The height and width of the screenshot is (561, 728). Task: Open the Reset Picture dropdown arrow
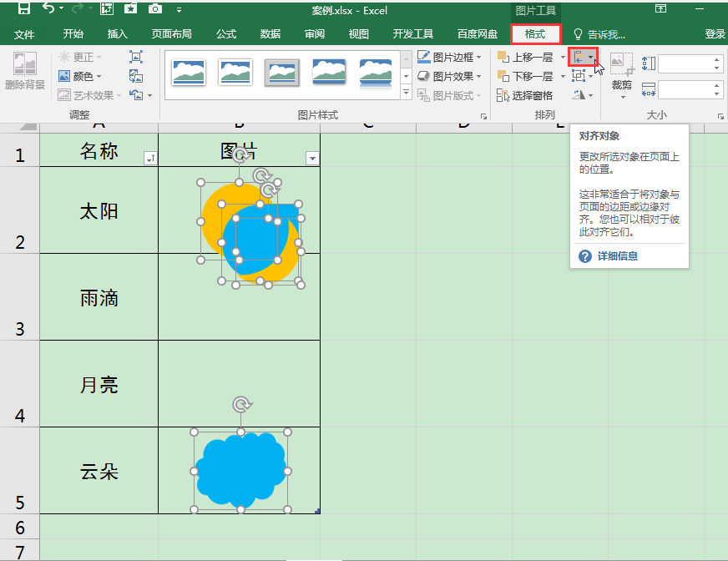click(x=149, y=96)
